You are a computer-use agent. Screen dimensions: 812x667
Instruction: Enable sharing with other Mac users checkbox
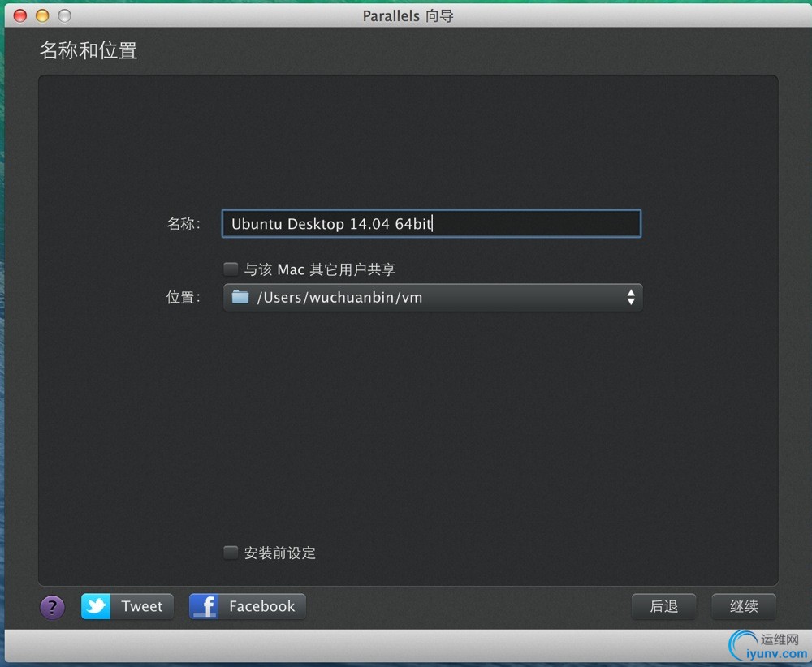coord(231,269)
